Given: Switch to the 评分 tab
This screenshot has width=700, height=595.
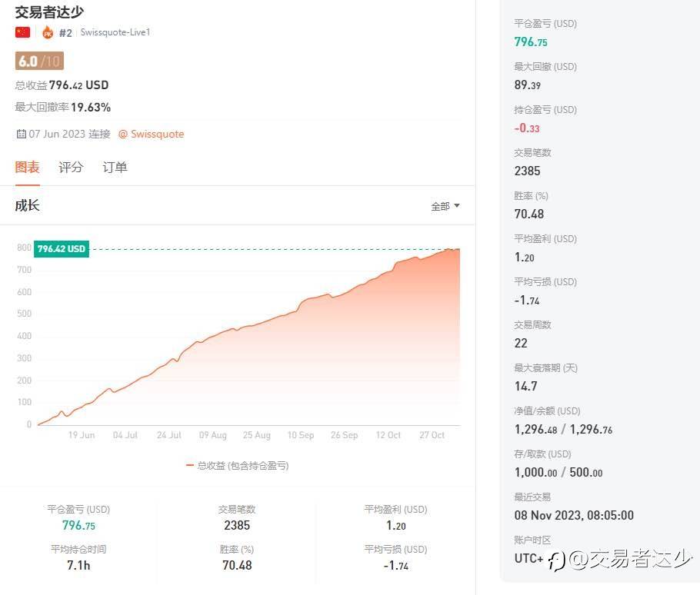Looking at the screenshot, I should pos(71,167).
